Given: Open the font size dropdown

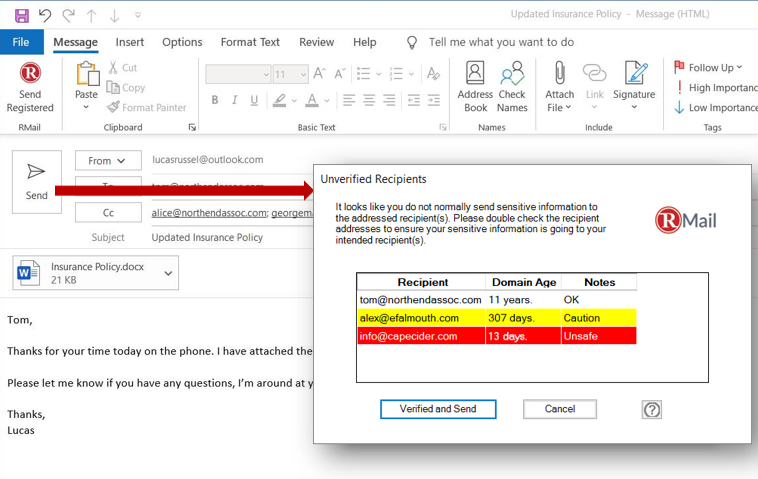Looking at the screenshot, I should pyautogui.click(x=303, y=75).
